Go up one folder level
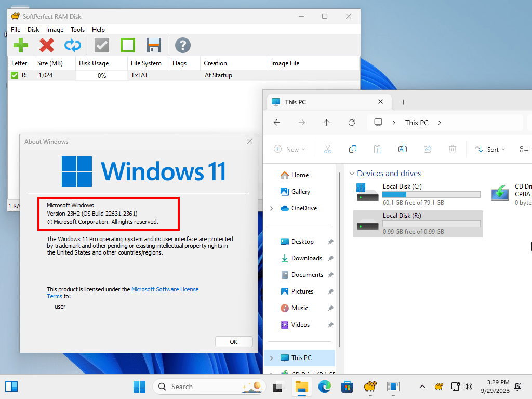Screen dimensions: 532x399 [x=326, y=123]
